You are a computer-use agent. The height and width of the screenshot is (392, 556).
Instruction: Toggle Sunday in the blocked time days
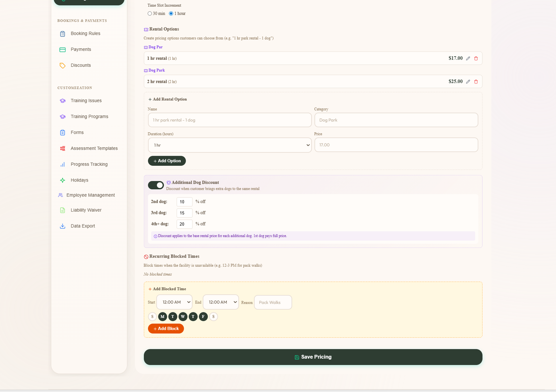click(x=152, y=317)
